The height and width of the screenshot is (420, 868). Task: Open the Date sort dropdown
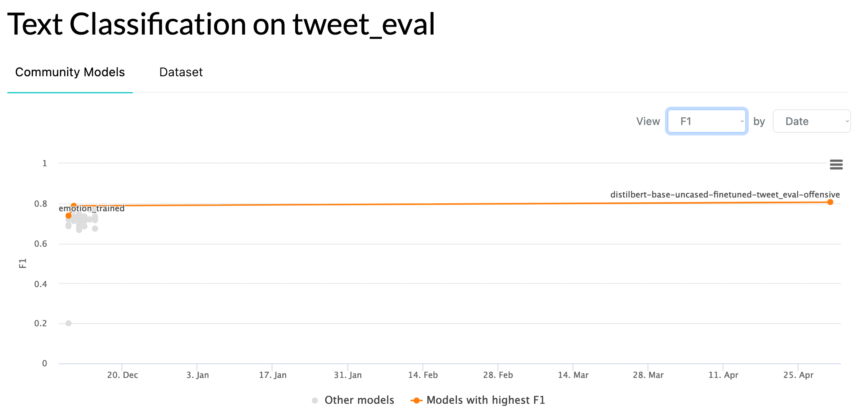point(811,121)
